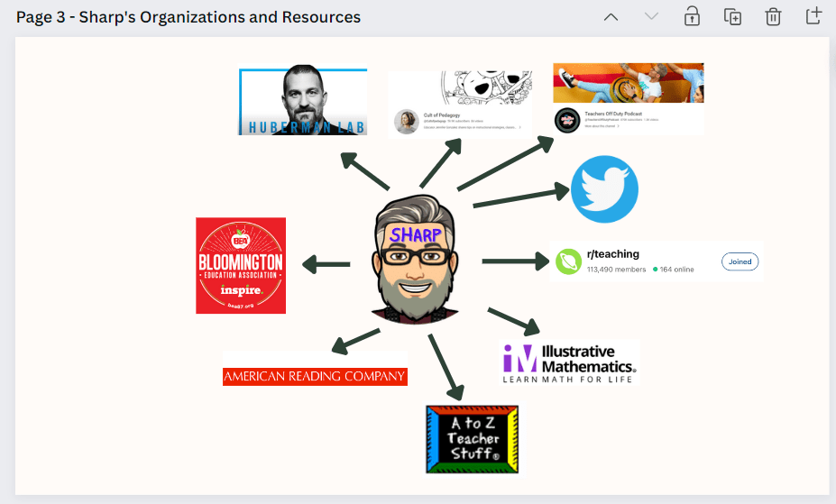836x504 pixels.
Task: Select the arrow pointing to Cult of Pedagogy
Action: tap(440, 163)
